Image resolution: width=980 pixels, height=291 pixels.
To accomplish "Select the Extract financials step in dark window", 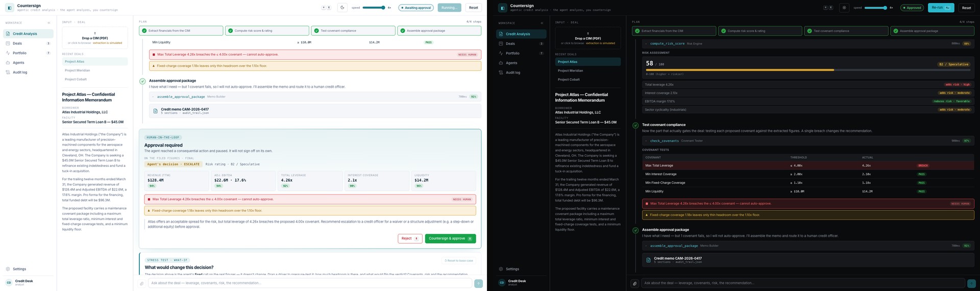I will (674, 31).
